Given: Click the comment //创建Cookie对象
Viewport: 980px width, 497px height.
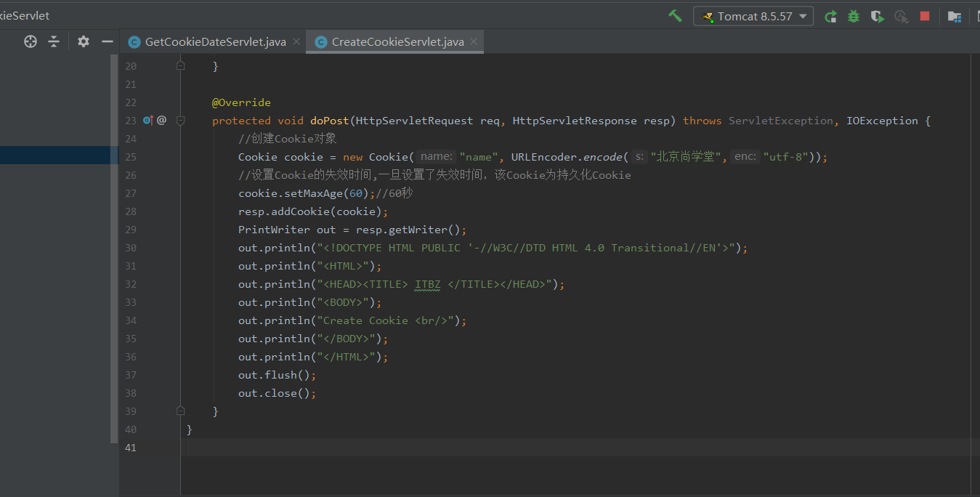Looking at the screenshot, I should 288,139.
